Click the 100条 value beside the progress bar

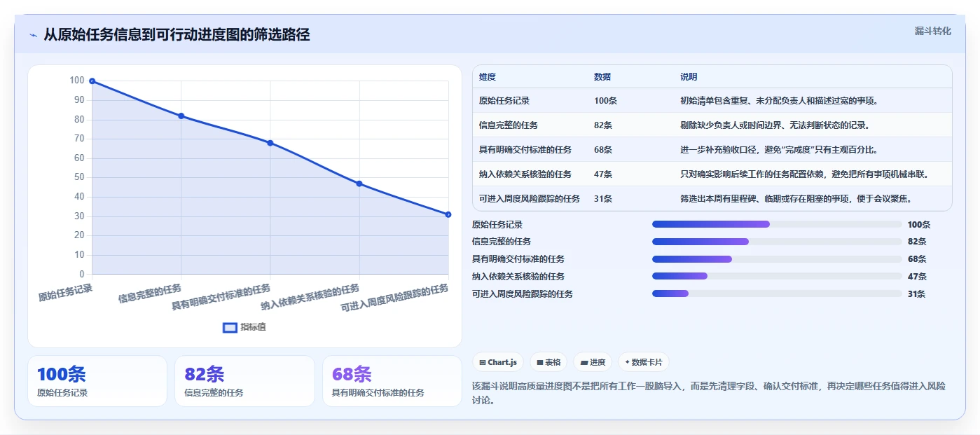[x=919, y=225]
